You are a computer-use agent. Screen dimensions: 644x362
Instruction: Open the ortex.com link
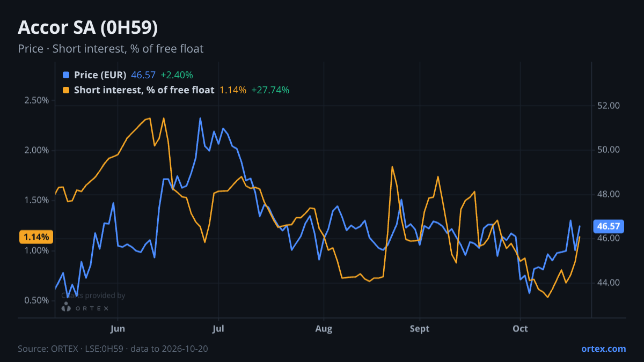603,349
